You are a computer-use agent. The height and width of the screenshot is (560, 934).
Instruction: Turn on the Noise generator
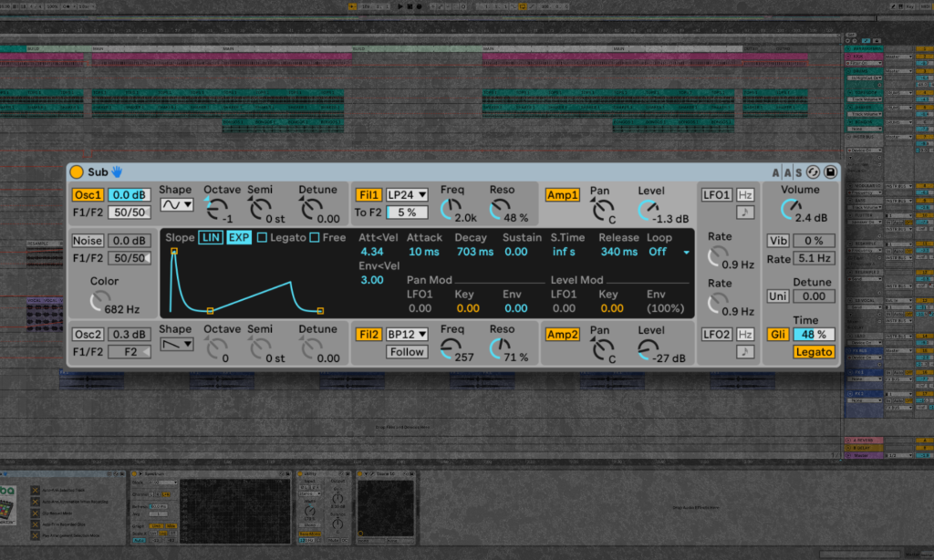point(88,241)
